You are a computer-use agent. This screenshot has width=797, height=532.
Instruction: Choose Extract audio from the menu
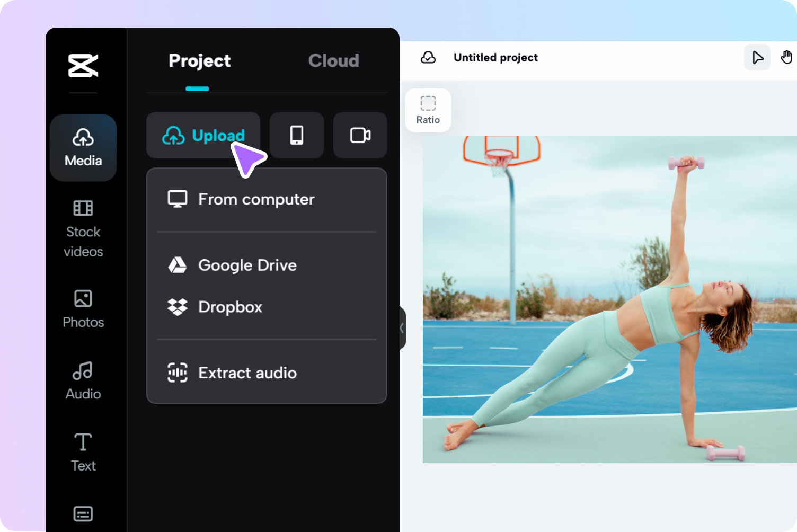(247, 373)
